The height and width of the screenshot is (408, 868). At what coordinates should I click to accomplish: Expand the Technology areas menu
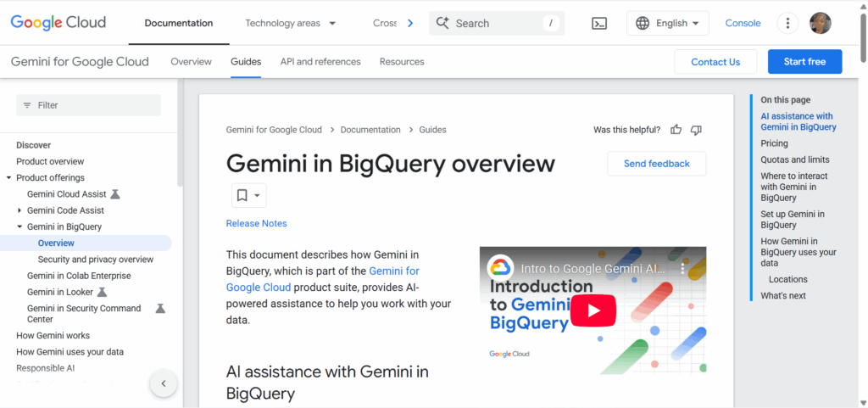tap(290, 23)
